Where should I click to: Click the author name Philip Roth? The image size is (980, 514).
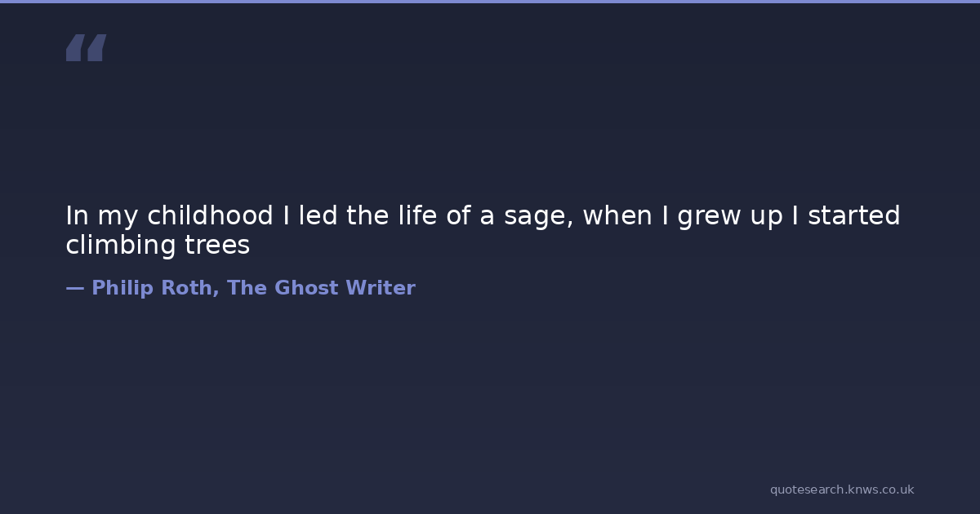pos(155,288)
